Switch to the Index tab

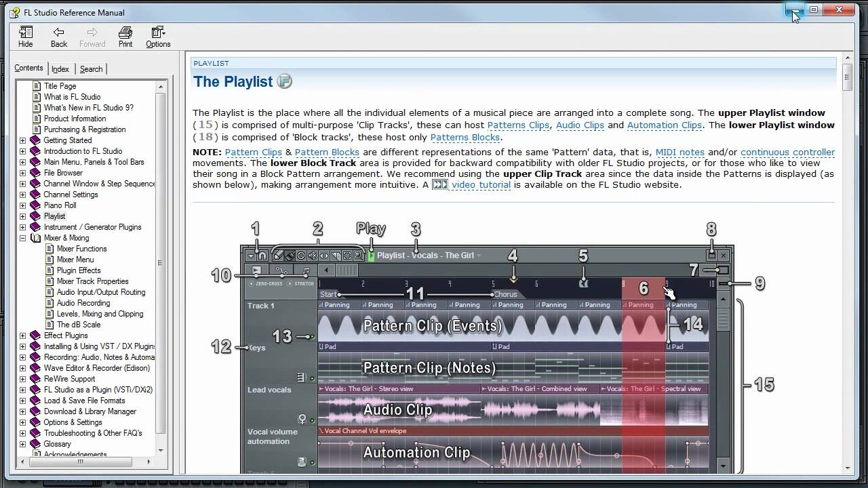pos(60,69)
